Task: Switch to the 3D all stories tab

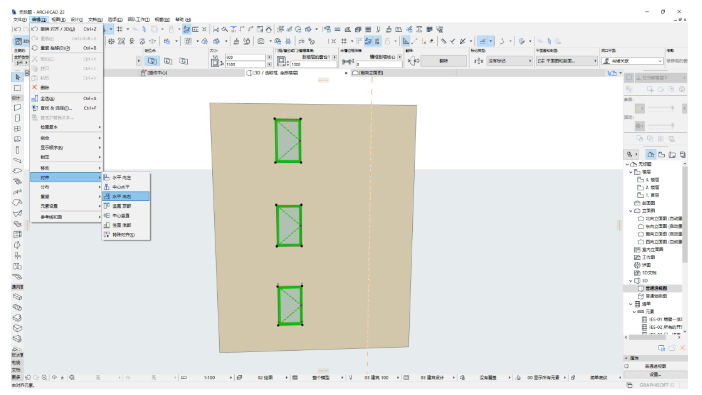Action: (x=273, y=73)
